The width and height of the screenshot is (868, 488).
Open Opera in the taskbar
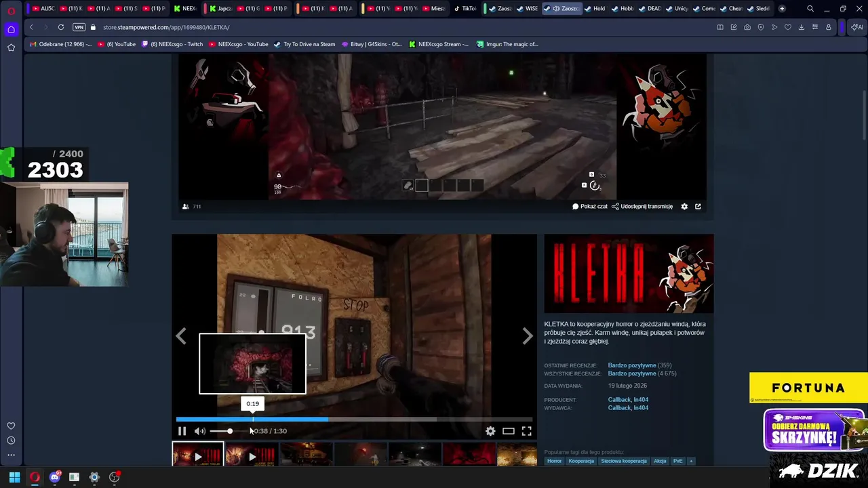(35, 477)
